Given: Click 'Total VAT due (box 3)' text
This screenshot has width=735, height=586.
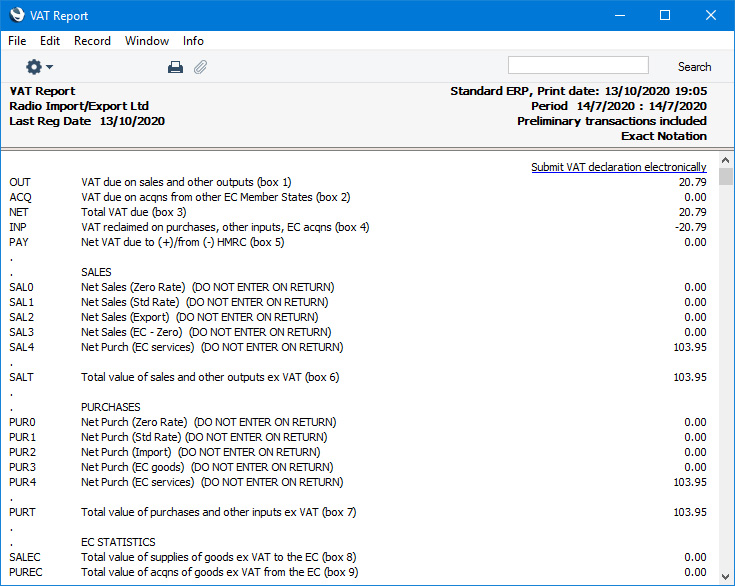Looking at the screenshot, I should tap(134, 212).
